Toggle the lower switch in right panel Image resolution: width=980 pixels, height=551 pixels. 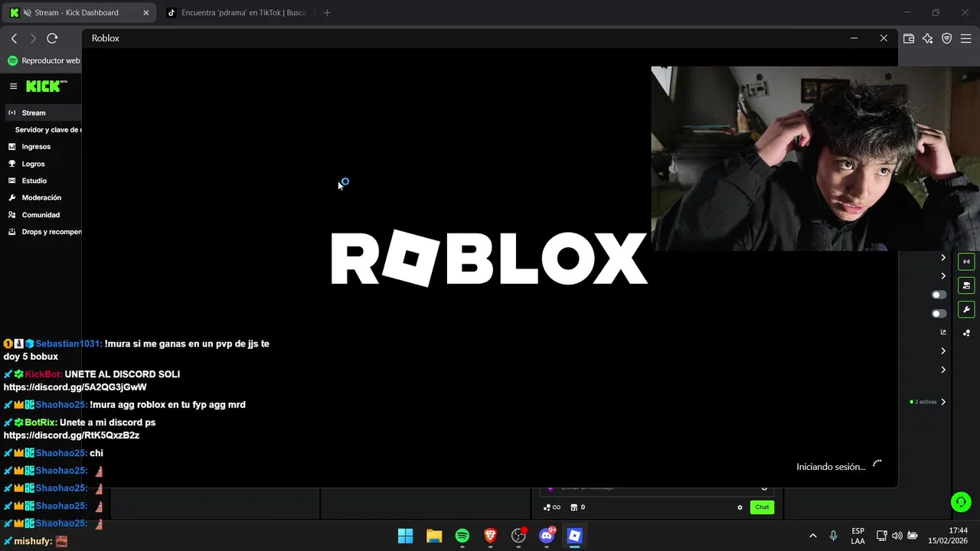tap(939, 314)
